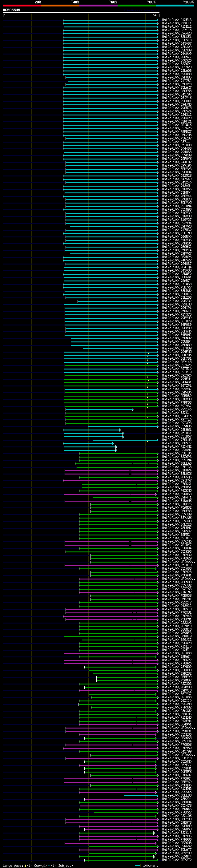Select hit label UniRef100_Q04468

177,149
